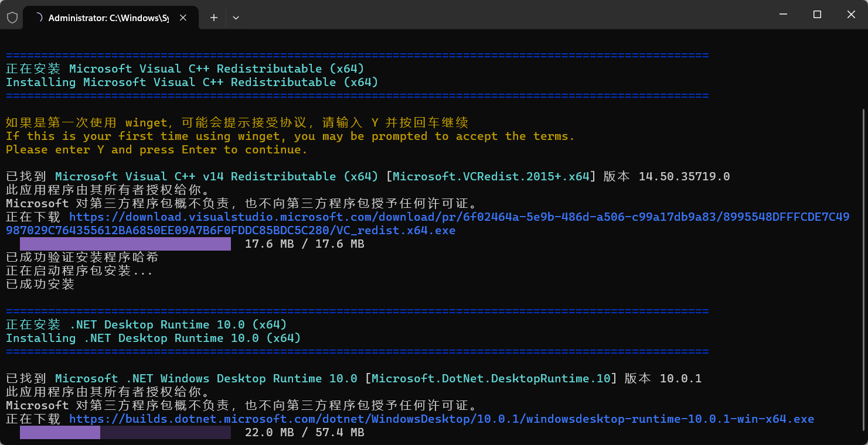Screen dimensions: 868x445
Task: Click the version number "10.0.1"
Action: point(681,379)
